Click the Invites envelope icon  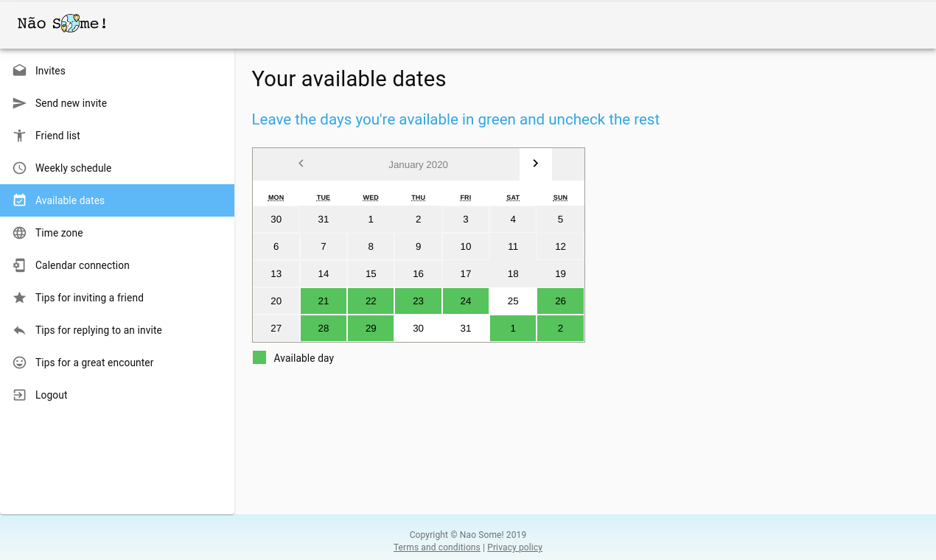[20, 71]
